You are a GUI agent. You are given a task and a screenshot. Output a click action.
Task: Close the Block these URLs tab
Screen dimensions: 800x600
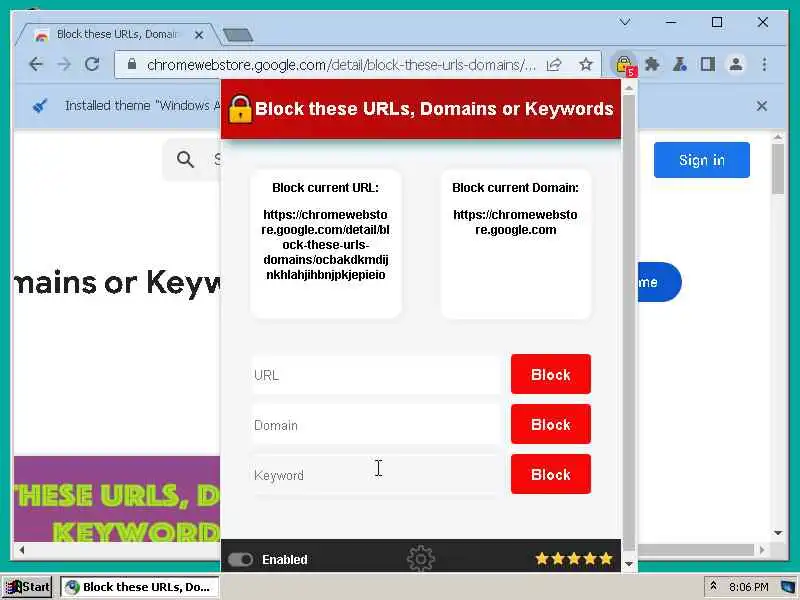[x=199, y=35]
